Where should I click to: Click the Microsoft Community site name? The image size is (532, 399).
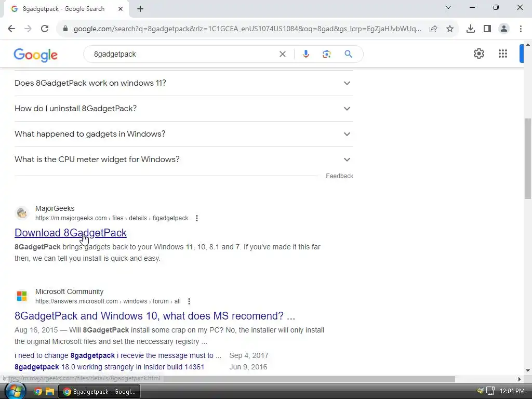click(x=69, y=291)
